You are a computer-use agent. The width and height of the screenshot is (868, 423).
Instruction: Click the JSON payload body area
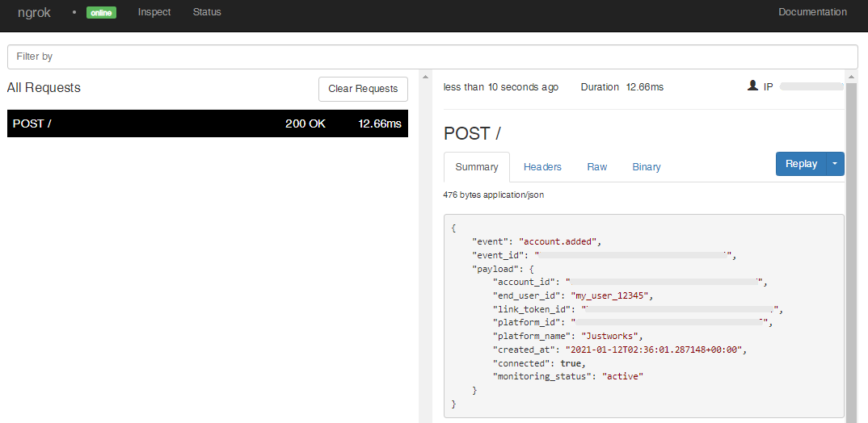click(644, 316)
